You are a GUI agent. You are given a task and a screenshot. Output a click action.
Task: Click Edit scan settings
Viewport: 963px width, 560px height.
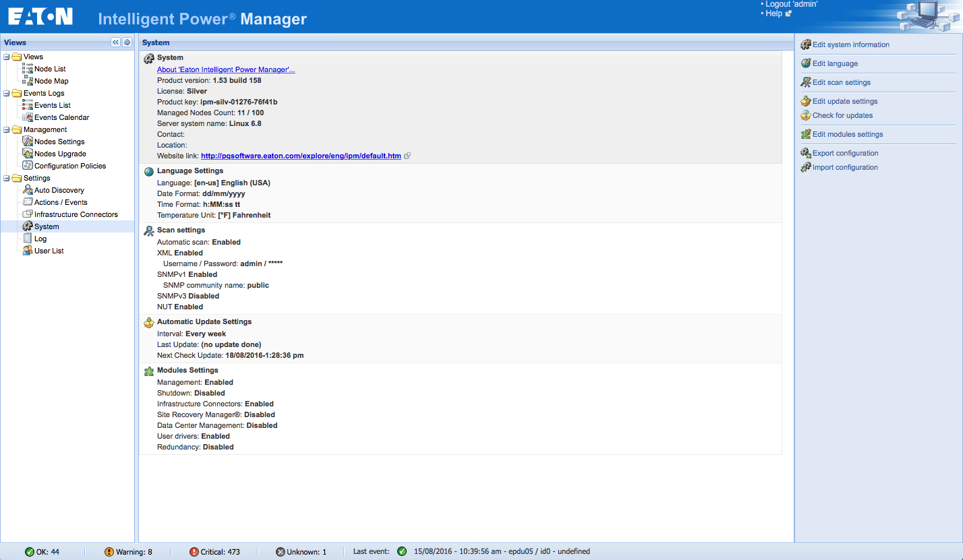842,82
